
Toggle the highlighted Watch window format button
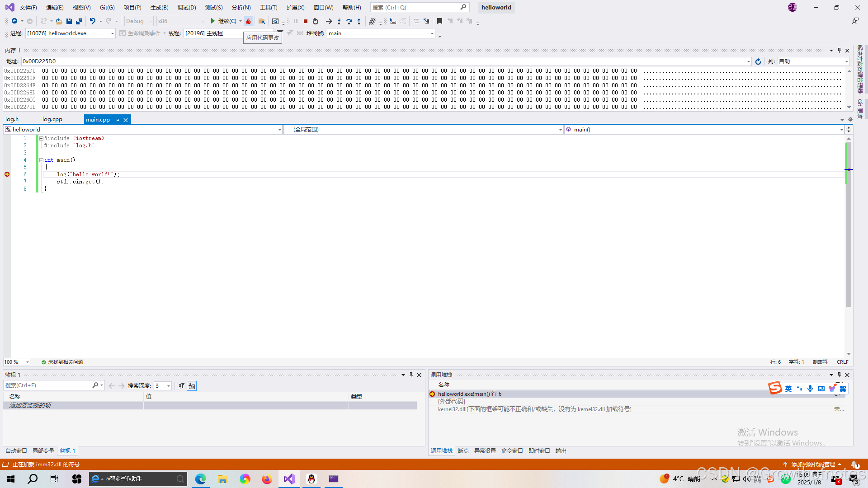[192, 386]
